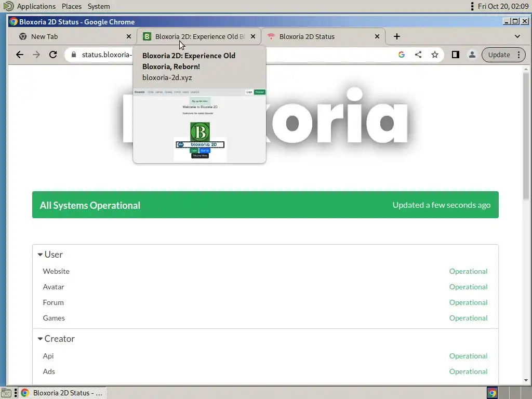Switch to the Bloxoria 2D Status tab
Screen dimensions: 532x399
323,36
